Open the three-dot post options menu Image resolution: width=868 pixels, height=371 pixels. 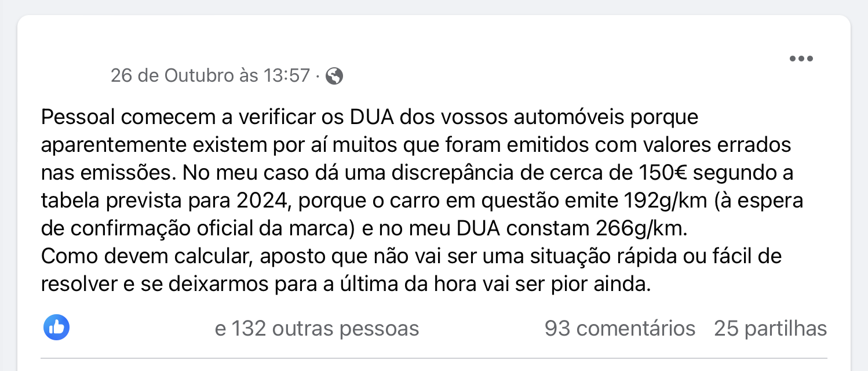click(x=801, y=59)
